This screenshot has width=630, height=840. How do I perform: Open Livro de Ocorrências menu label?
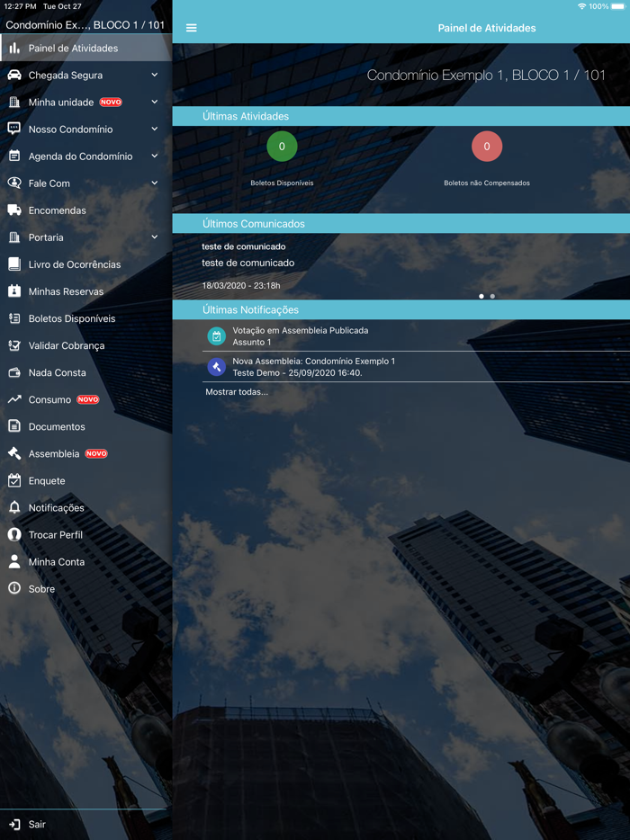pyautogui.click(x=75, y=264)
